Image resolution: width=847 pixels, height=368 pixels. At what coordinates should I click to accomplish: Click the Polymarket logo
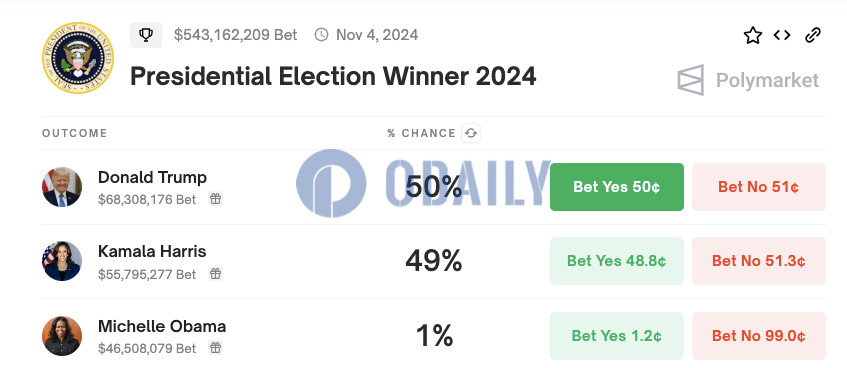(748, 81)
